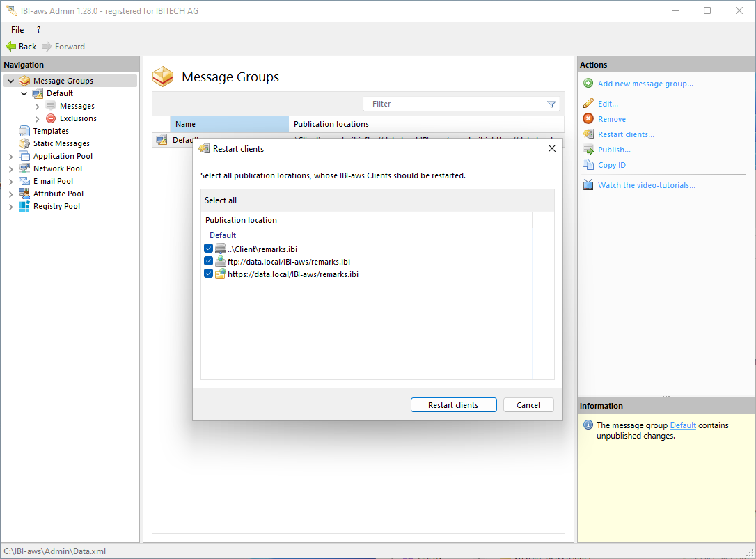Expand the Application Pool tree node
The height and width of the screenshot is (559, 756).
tap(10, 157)
